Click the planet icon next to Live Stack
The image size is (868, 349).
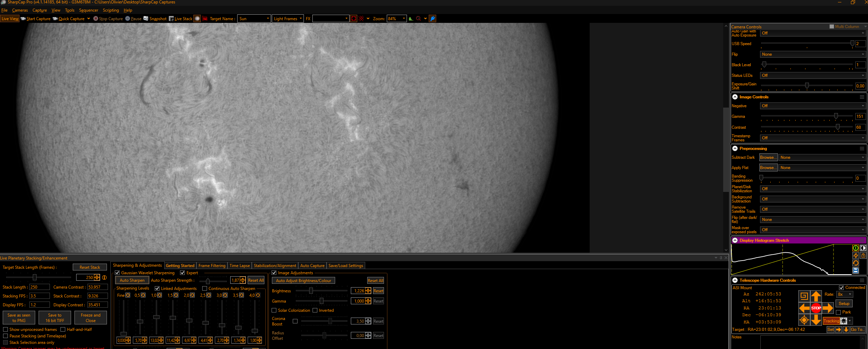coord(197,19)
